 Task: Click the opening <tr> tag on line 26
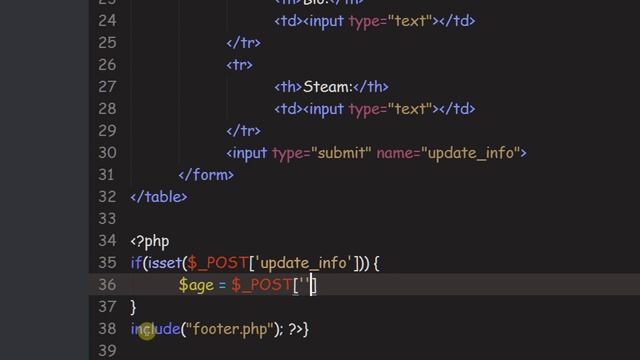pyautogui.click(x=240, y=65)
